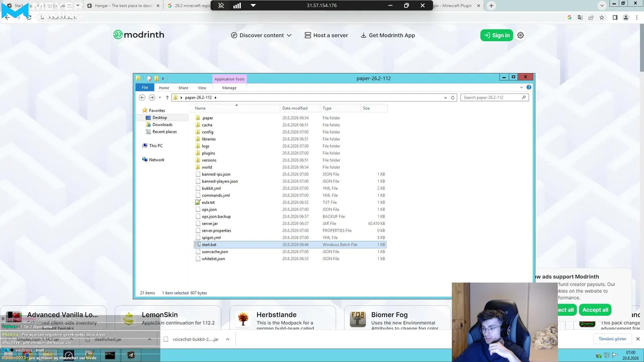The width and height of the screenshot is (644, 362).
Task: Expand the remote session bar dropdown
Action: point(253,6)
